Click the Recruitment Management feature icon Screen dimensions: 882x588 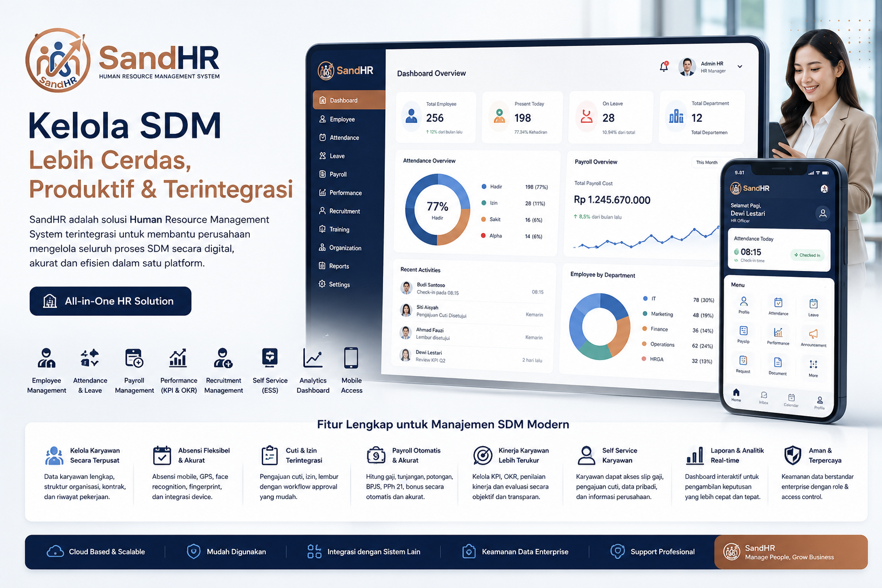coord(223,358)
